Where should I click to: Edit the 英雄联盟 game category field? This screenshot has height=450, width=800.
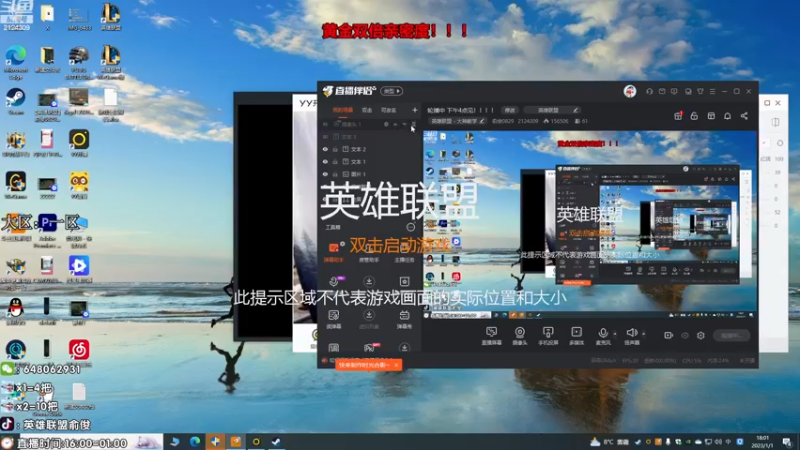click(552, 110)
